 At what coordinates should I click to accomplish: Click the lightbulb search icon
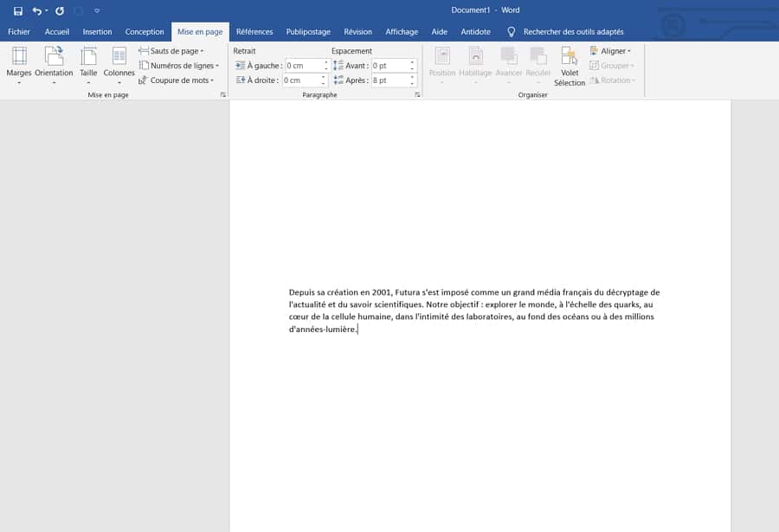[x=511, y=32]
